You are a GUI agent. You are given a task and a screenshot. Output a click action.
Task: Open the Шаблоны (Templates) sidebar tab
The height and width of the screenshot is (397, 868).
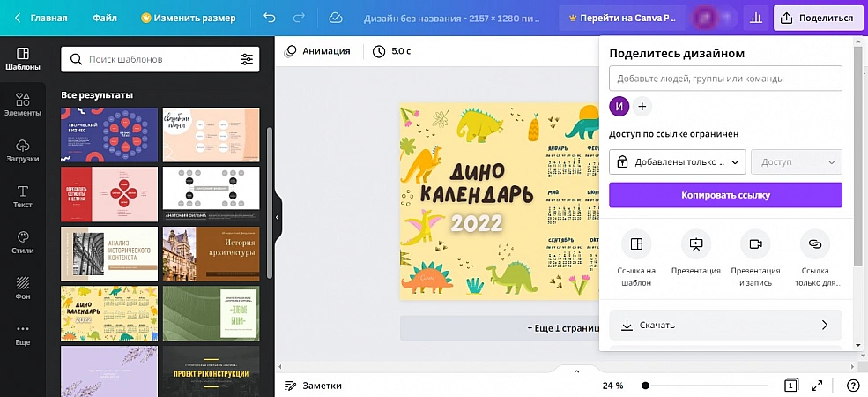23,59
